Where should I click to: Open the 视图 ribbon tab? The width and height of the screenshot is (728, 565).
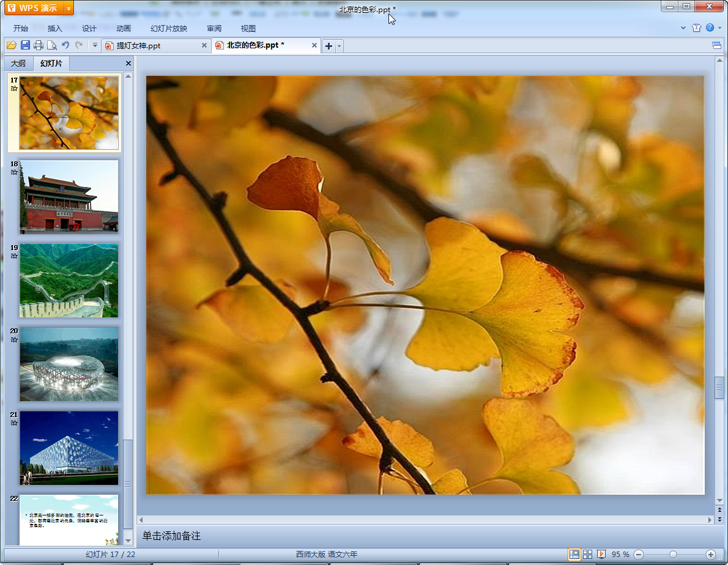pos(248,28)
